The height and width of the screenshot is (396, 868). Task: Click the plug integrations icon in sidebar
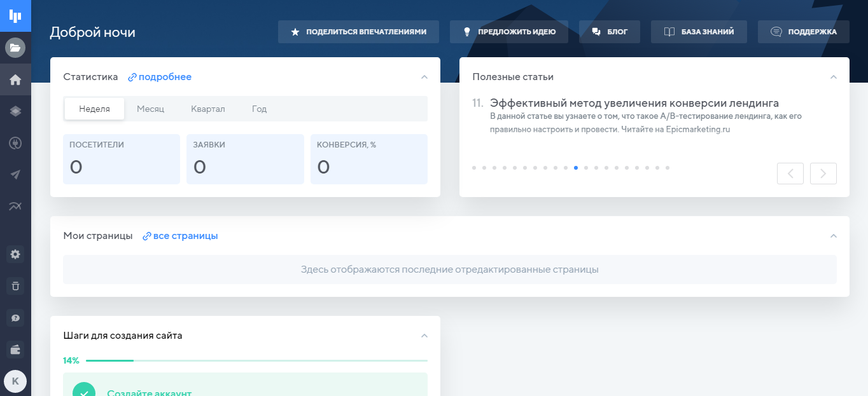click(15, 144)
